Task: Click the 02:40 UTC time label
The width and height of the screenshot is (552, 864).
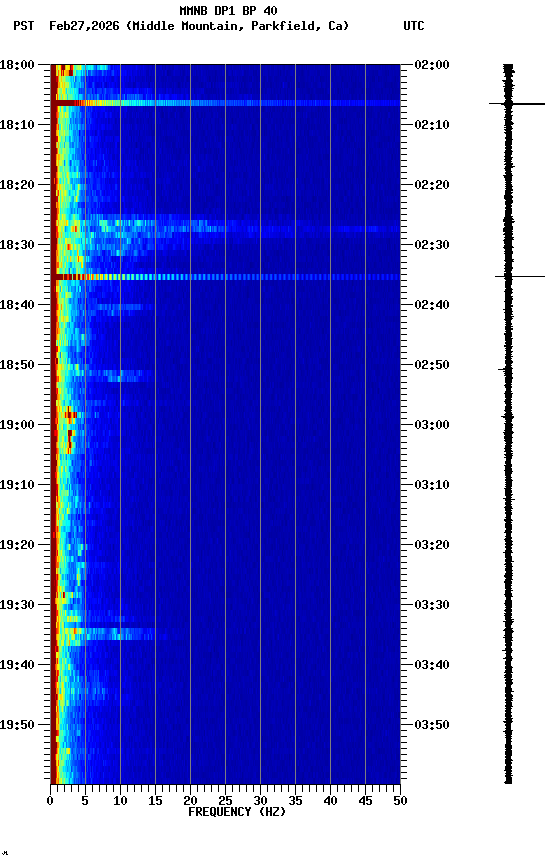Action: point(432,305)
